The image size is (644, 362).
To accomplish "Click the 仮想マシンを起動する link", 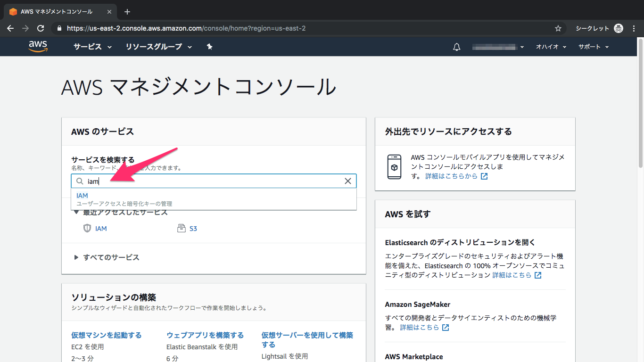I will click(x=106, y=335).
